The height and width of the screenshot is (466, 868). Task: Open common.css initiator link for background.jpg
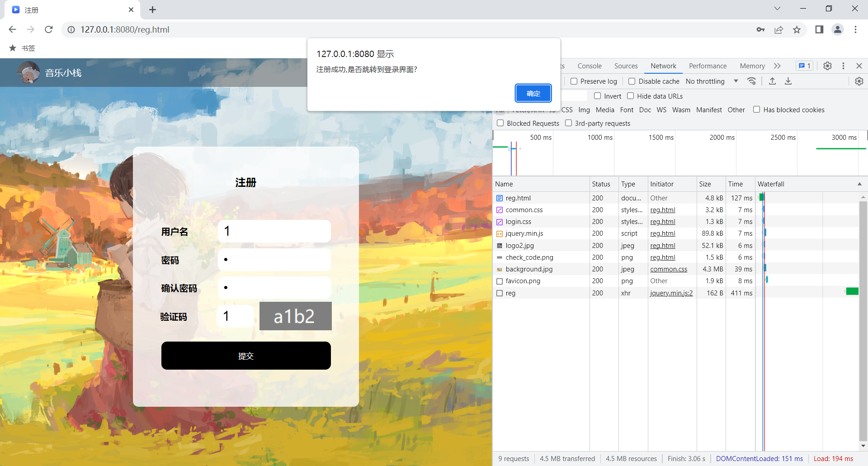[x=669, y=269]
